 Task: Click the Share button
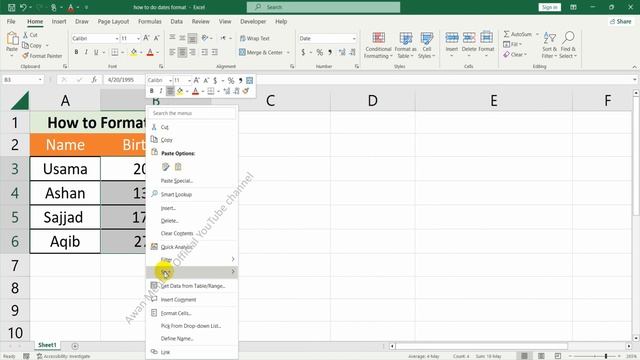click(620, 21)
